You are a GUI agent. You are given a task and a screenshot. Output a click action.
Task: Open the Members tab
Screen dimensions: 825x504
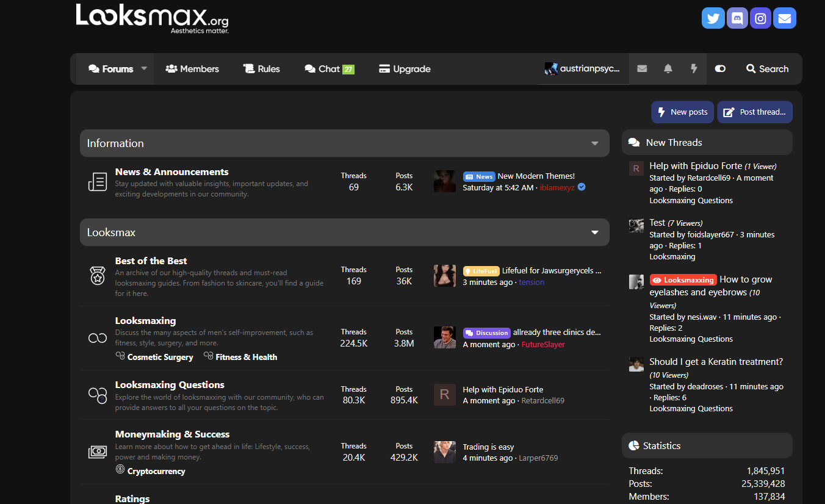click(192, 69)
